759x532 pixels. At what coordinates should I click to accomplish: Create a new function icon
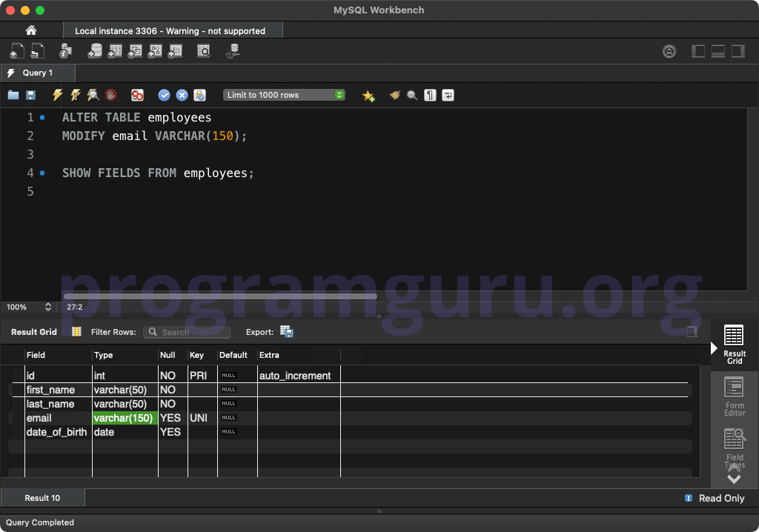pos(175,51)
